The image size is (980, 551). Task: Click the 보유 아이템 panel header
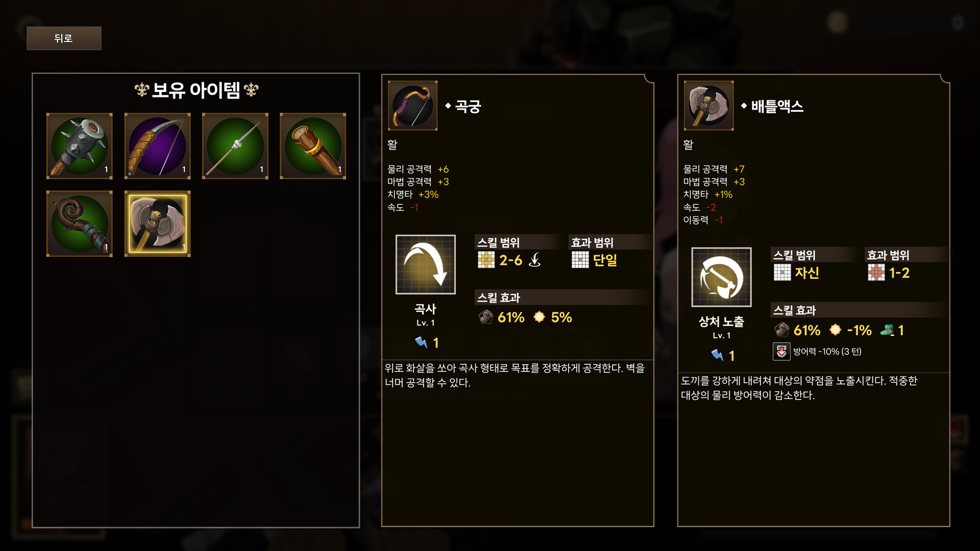pos(196,90)
